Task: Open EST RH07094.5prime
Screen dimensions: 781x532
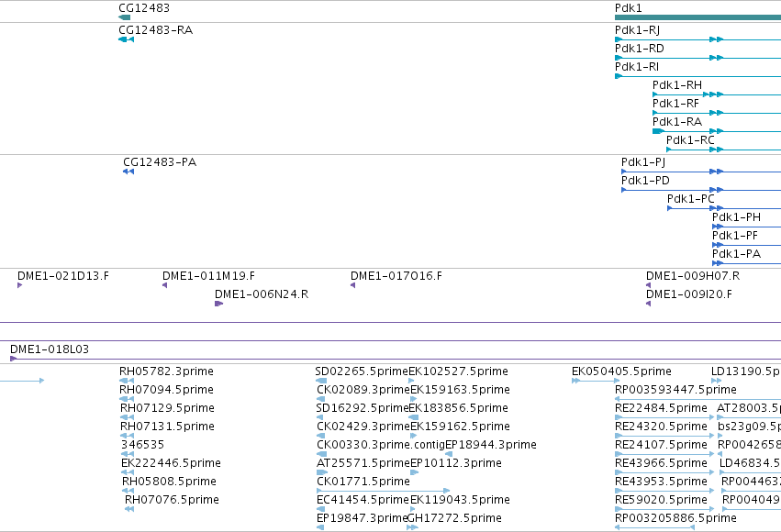Action: pyautogui.click(x=166, y=390)
